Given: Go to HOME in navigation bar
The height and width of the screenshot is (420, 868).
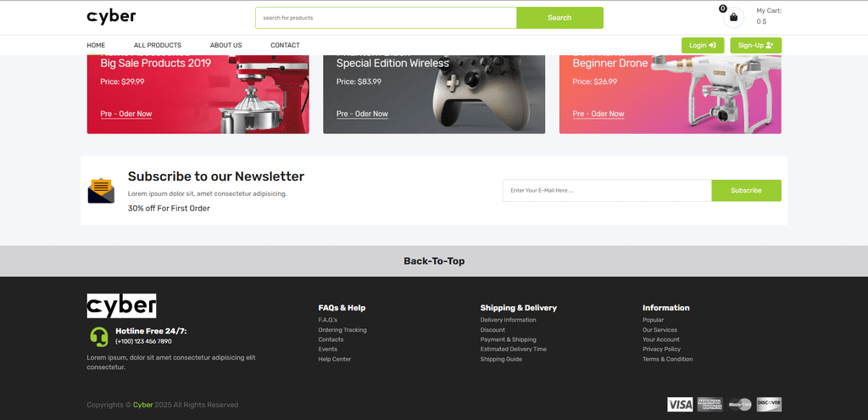Looking at the screenshot, I should click(x=96, y=46).
